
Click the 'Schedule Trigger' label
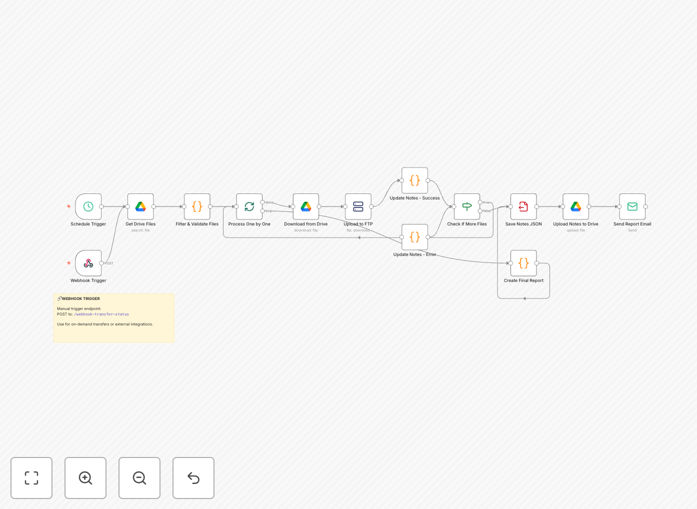(x=88, y=224)
